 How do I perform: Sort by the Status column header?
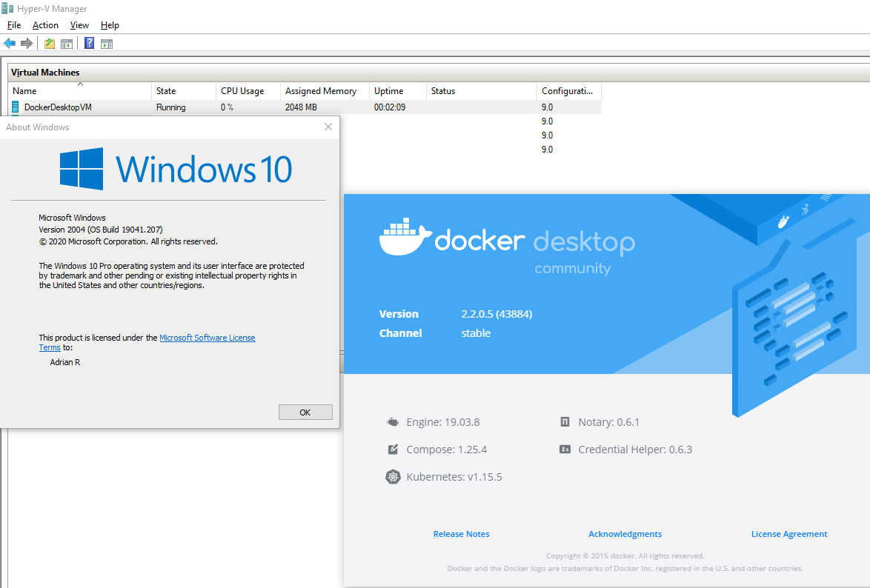tap(482, 91)
